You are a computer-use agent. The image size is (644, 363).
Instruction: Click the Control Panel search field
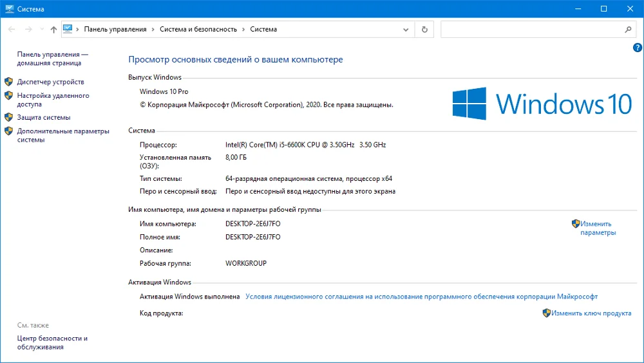[x=532, y=30]
